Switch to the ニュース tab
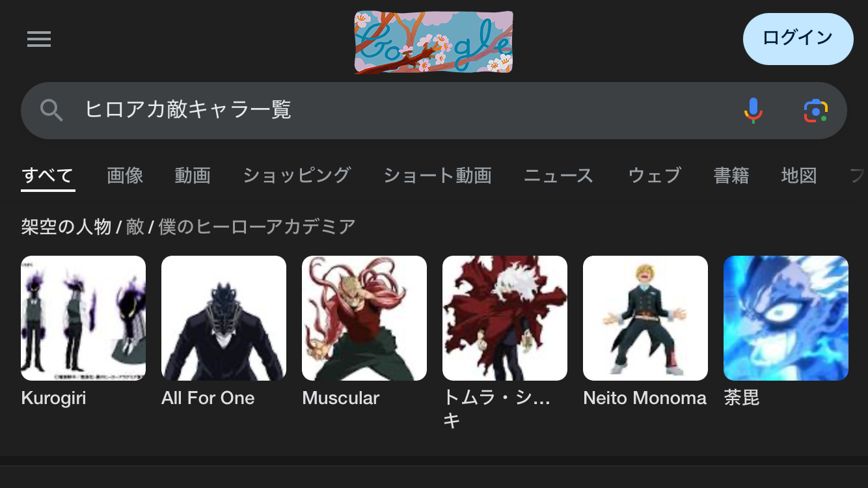This screenshot has height=488, width=868. [x=559, y=176]
